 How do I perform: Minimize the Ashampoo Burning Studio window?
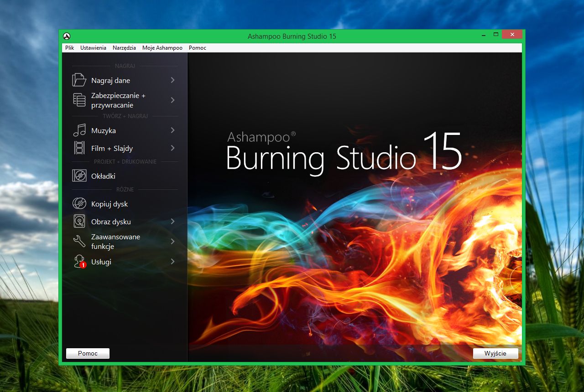point(483,35)
